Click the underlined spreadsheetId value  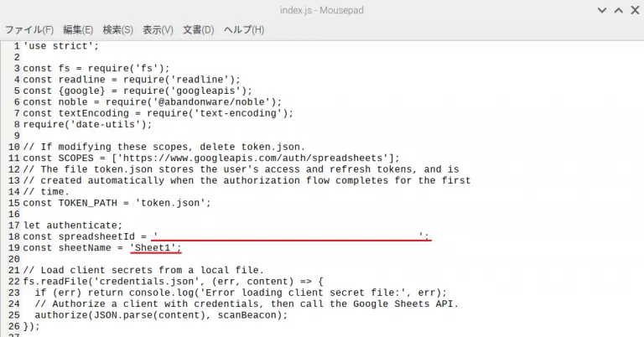pos(289,236)
